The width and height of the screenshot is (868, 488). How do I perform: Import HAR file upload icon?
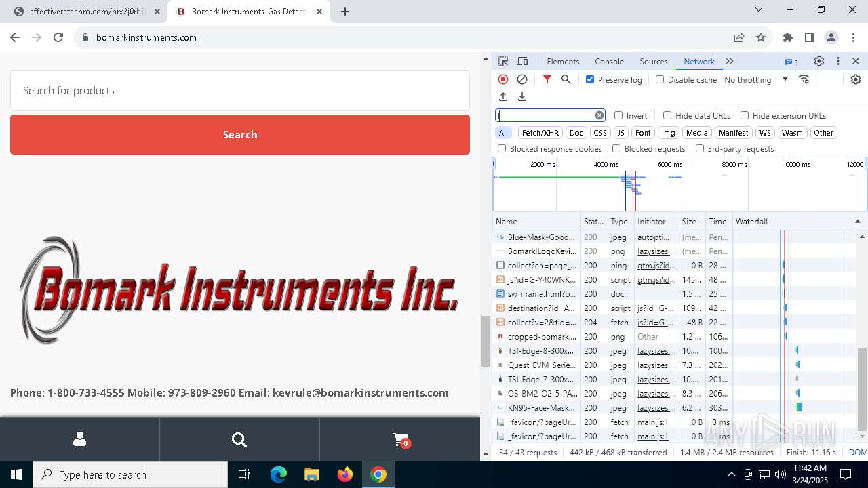(503, 97)
